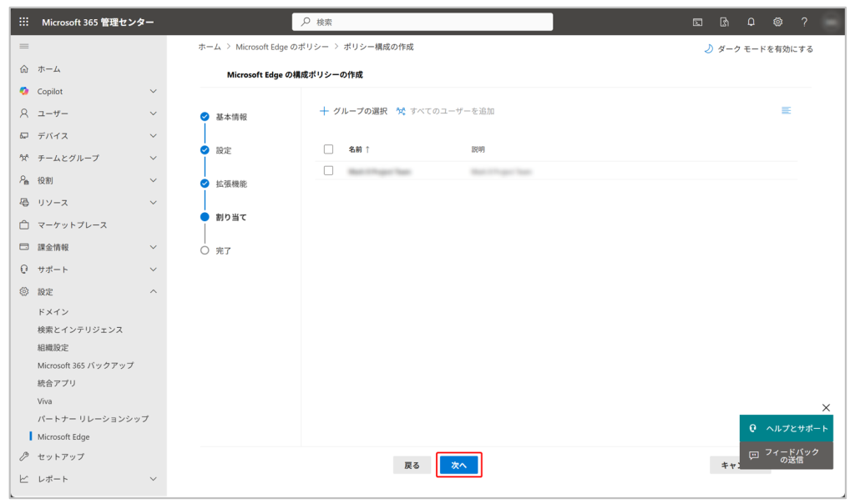Screen dimensions: 855x504
Task: Toggle ダーク モードを有効にする
Action: 758,49
